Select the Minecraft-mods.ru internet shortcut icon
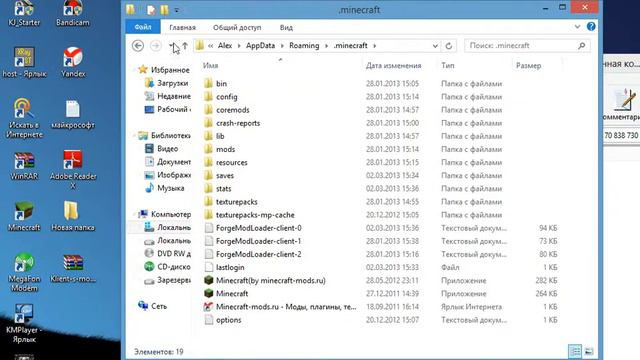Image resolution: width=640 pixels, height=360 pixels. [209, 307]
